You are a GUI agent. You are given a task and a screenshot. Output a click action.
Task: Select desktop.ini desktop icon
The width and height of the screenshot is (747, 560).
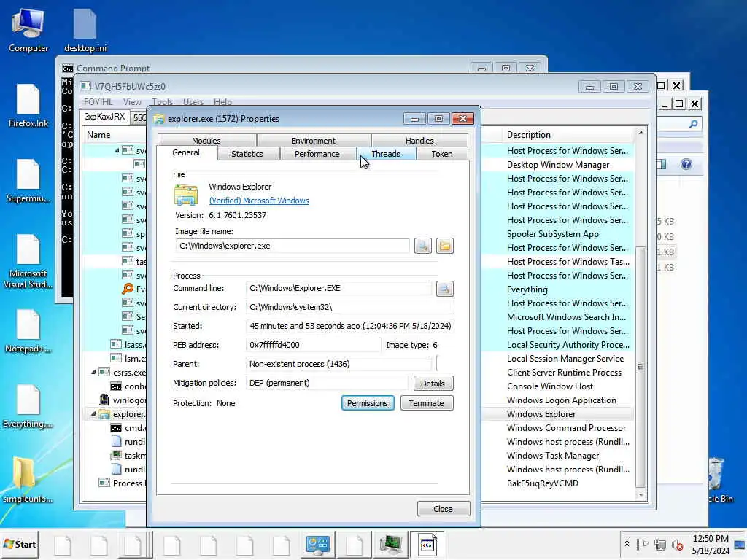85,31
